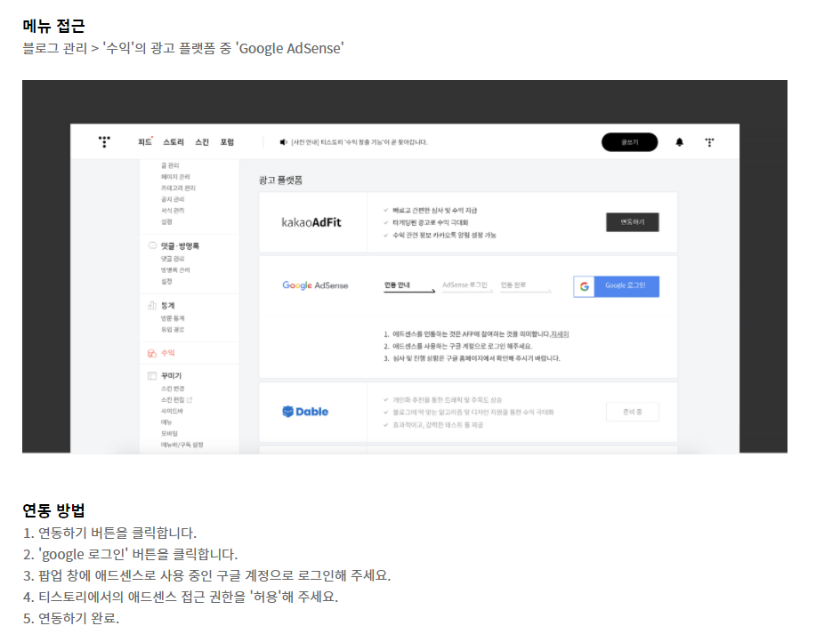
Task: Click the Dable logo
Action: 305,412
